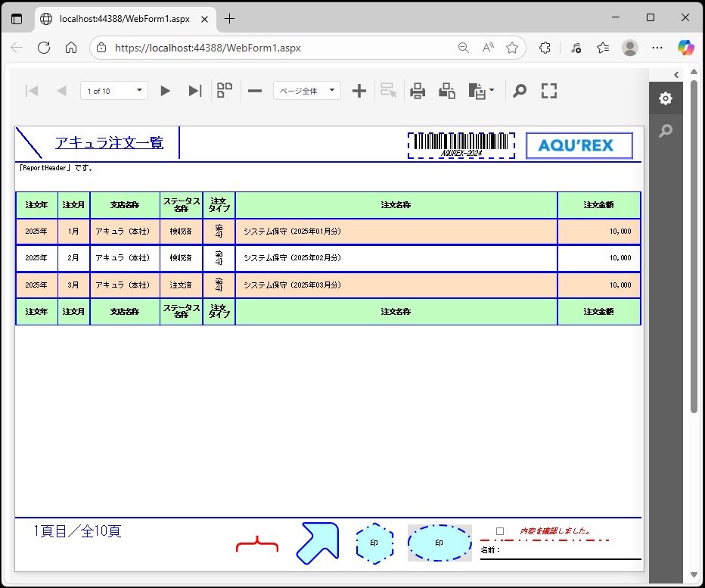
Task: Open the export format dropdown
Action: [x=482, y=91]
